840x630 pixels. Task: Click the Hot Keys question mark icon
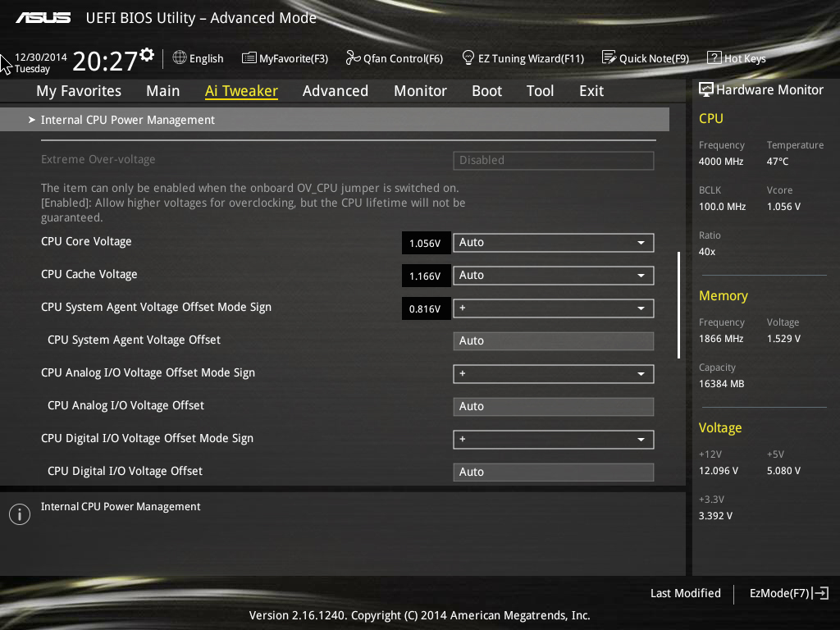coord(714,58)
